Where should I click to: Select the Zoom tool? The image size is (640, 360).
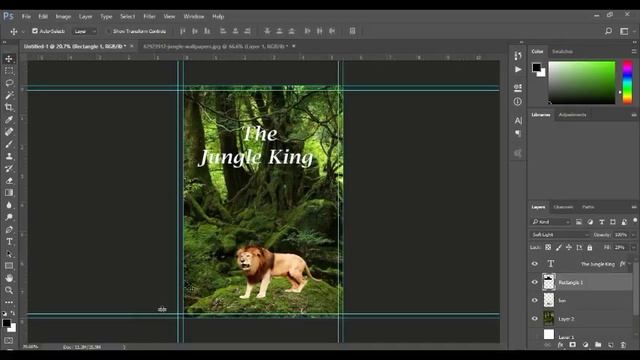click(9, 290)
